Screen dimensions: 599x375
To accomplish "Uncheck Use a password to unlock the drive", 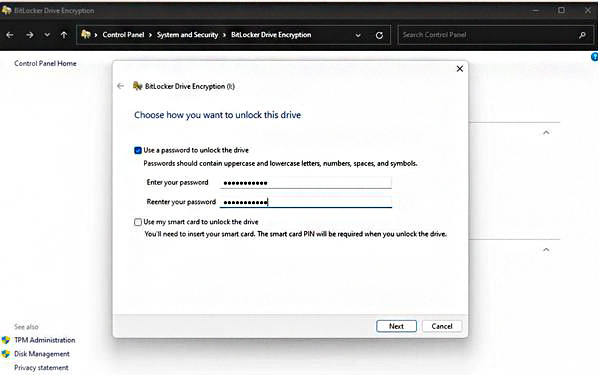I will pos(138,150).
